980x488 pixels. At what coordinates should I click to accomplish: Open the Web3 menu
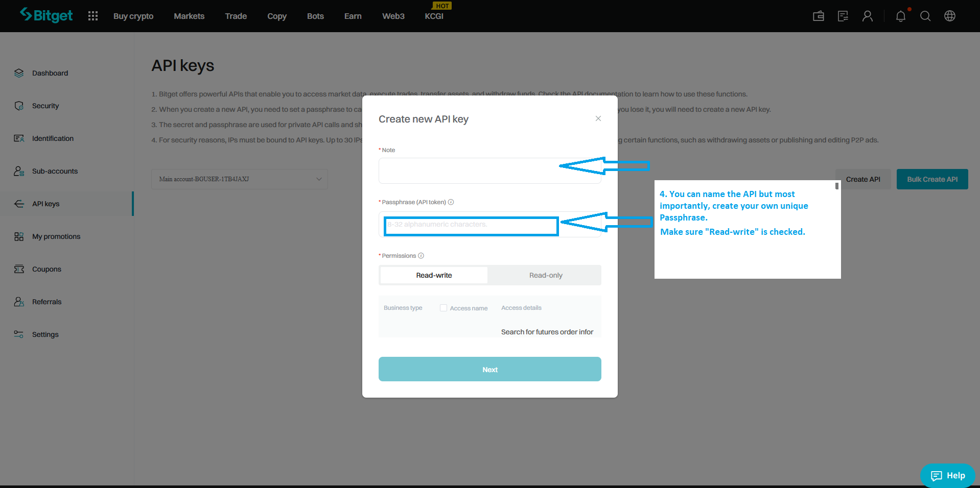pos(393,16)
